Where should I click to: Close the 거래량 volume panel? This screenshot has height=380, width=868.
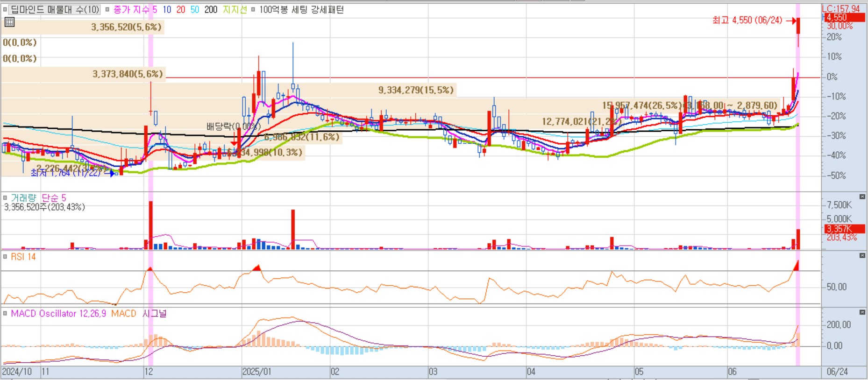coord(862,197)
